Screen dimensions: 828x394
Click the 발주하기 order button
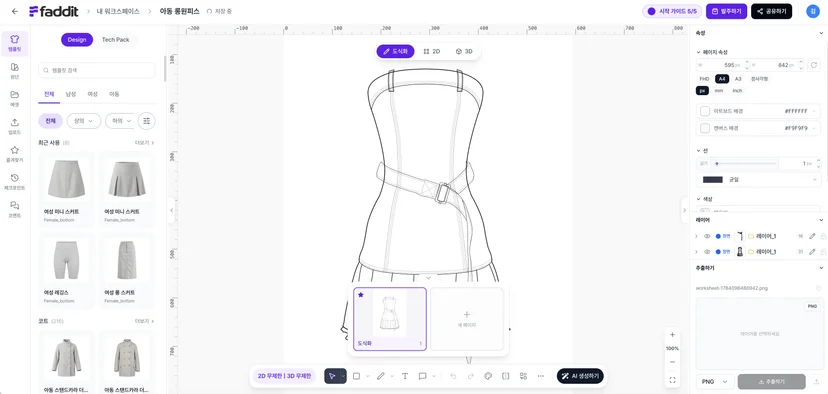(727, 11)
